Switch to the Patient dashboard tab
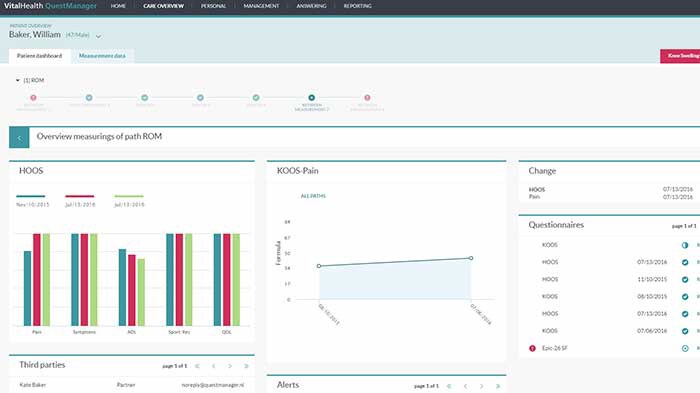The height and width of the screenshot is (393, 700). coord(40,56)
